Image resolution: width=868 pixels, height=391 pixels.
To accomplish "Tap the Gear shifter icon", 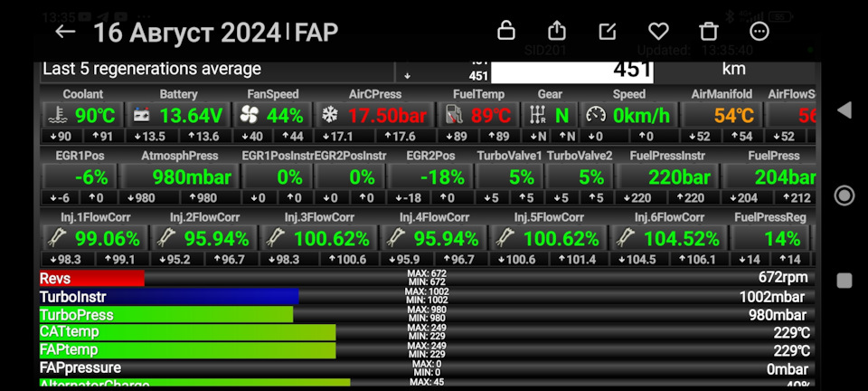I will click(538, 116).
